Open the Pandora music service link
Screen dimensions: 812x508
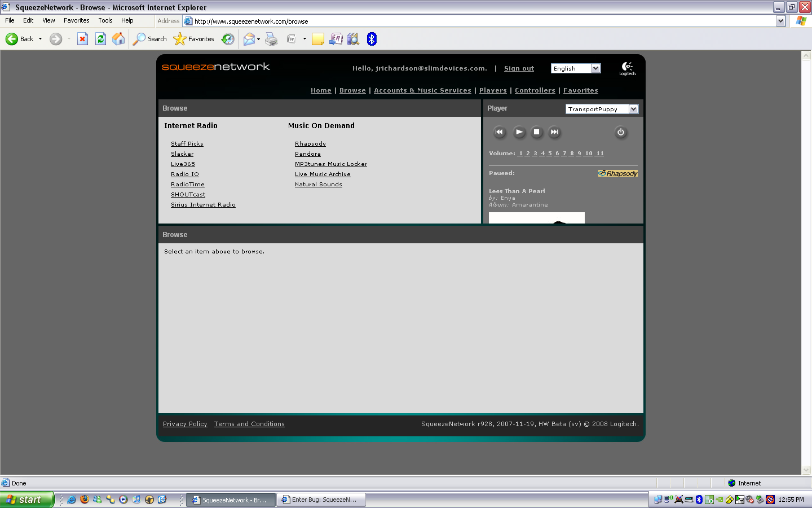click(x=308, y=154)
